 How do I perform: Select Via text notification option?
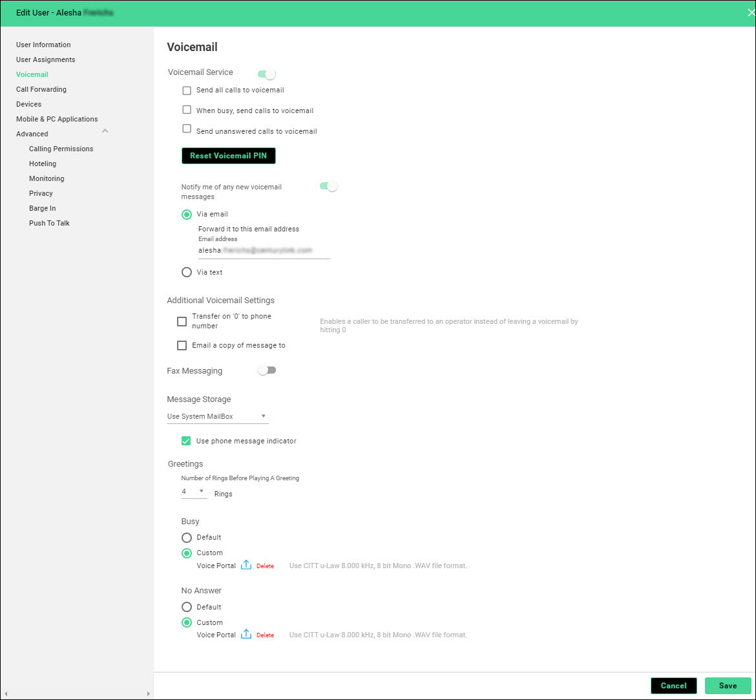tap(187, 272)
